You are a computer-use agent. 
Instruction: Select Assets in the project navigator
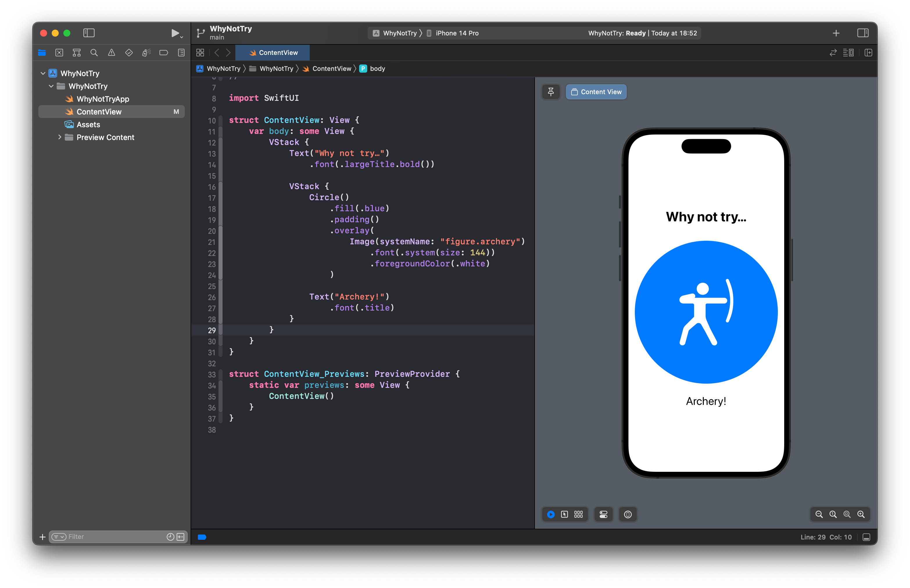click(x=88, y=124)
